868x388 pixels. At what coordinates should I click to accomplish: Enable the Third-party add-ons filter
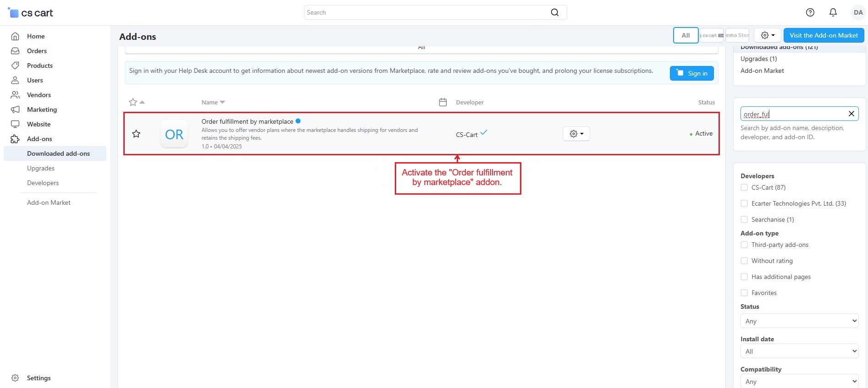point(744,245)
